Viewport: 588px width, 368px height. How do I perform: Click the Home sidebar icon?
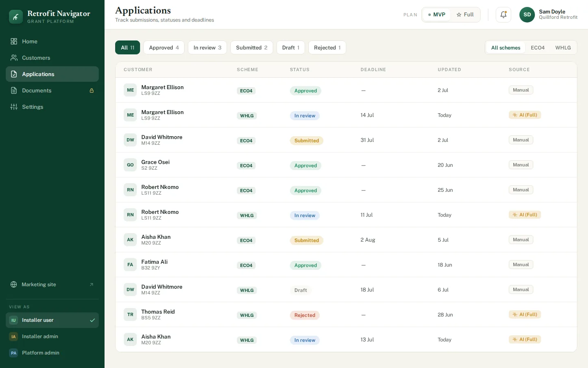pos(14,41)
